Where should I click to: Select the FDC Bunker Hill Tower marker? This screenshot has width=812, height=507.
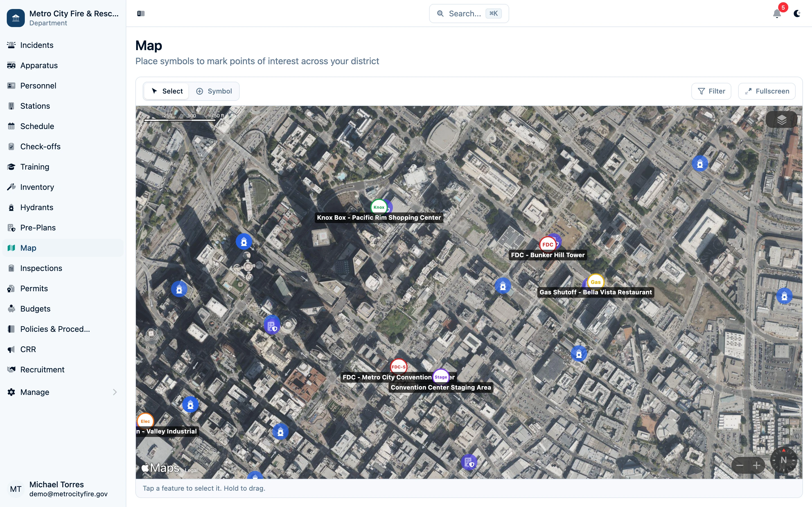(547, 244)
